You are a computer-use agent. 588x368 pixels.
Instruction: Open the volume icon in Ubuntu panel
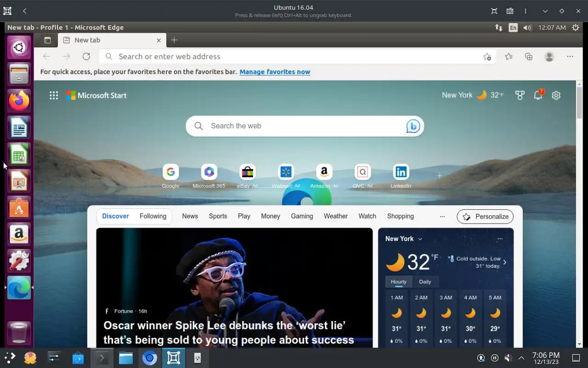(527, 28)
